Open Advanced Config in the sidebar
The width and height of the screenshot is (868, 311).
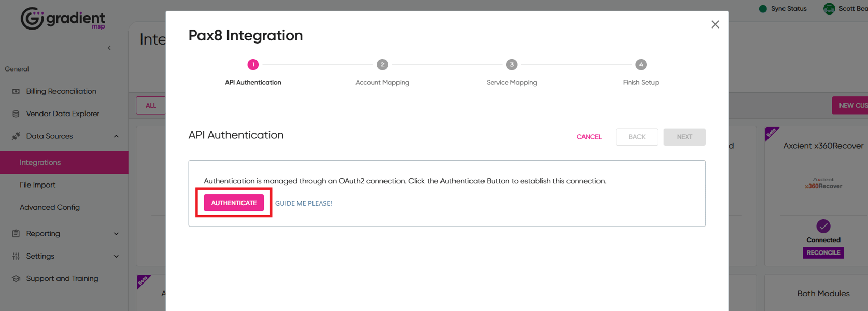[x=50, y=207]
